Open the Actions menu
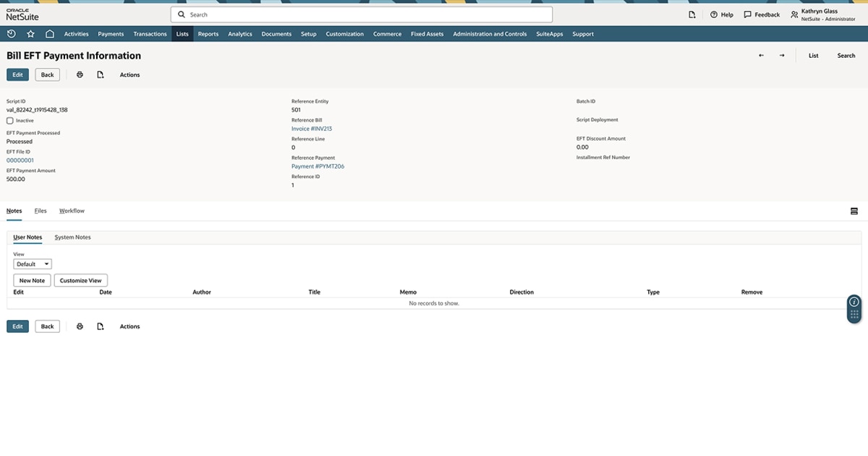 point(129,75)
